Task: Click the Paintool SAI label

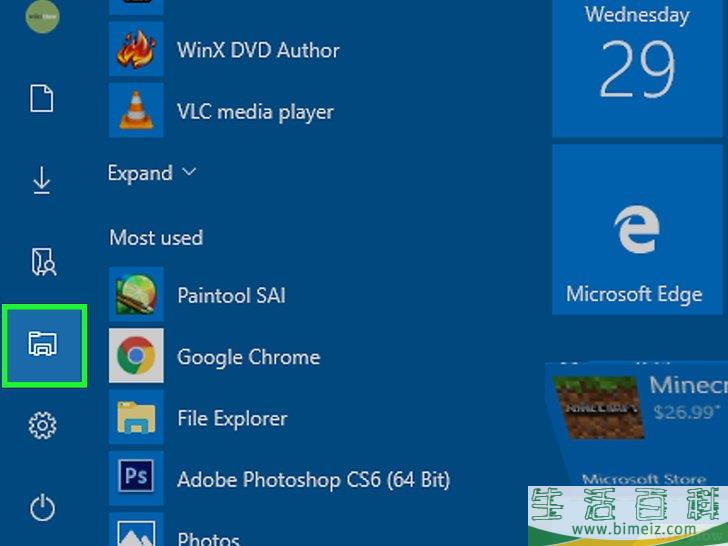Action: point(231,295)
